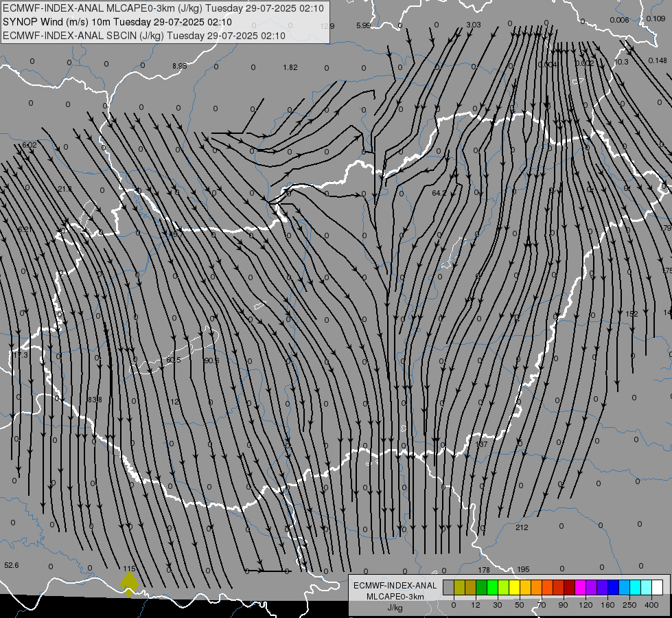Select the bright green legend swatch

point(492,587)
